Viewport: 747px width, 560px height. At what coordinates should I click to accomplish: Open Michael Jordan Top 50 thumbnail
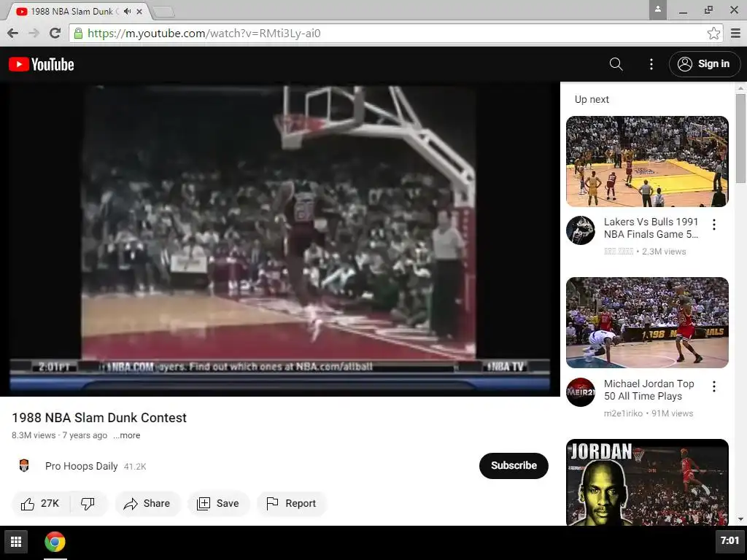(x=647, y=322)
